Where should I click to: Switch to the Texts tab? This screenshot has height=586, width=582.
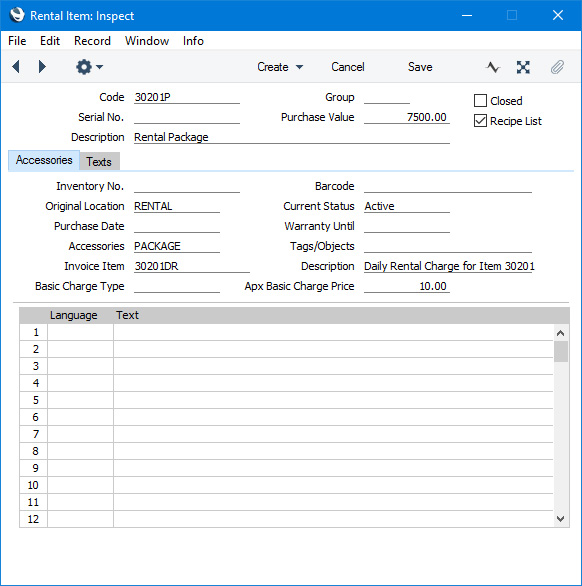(x=99, y=161)
